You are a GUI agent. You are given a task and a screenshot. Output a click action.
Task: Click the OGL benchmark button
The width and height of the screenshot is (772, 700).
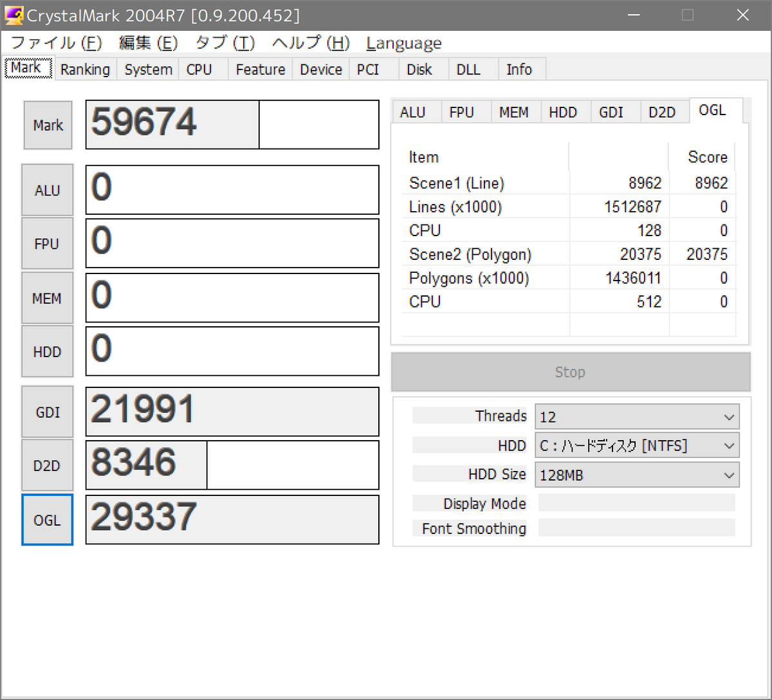48,519
